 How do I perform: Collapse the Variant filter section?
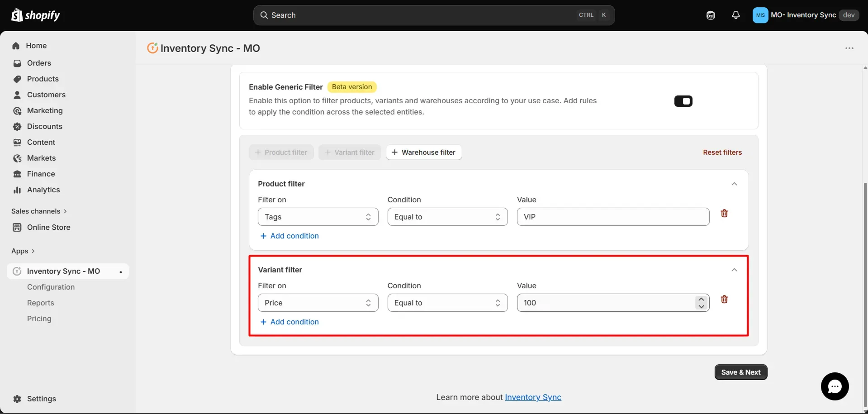click(x=734, y=270)
